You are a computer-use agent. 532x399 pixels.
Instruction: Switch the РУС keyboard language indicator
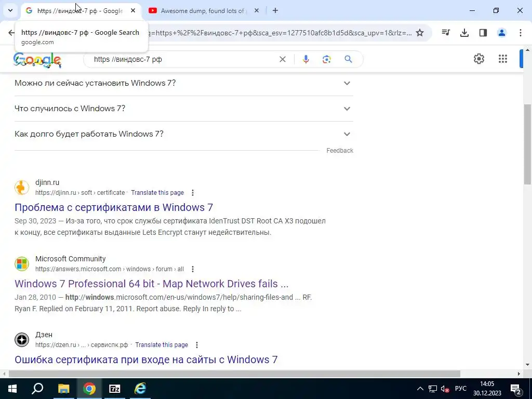[x=461, y=389]
